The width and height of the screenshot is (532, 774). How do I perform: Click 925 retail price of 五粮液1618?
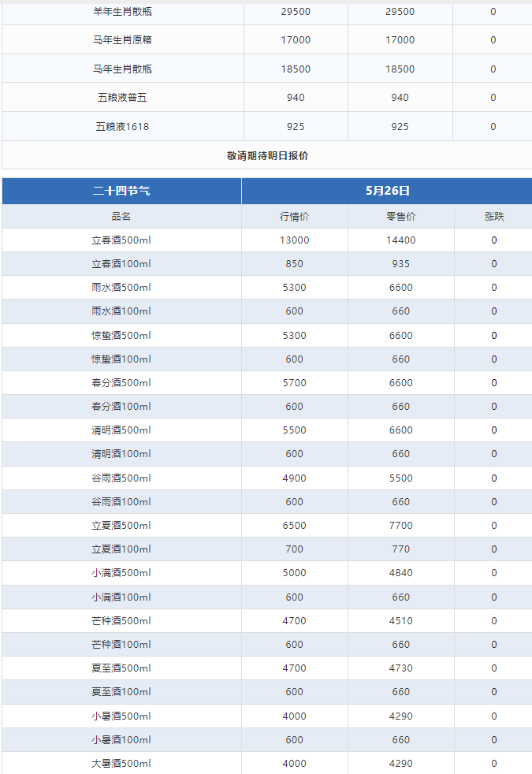400,126
